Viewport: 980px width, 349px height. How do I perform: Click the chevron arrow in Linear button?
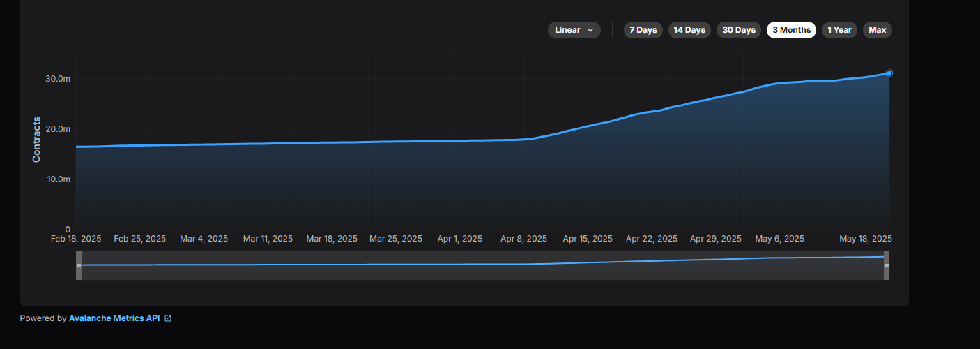(590, 30)
